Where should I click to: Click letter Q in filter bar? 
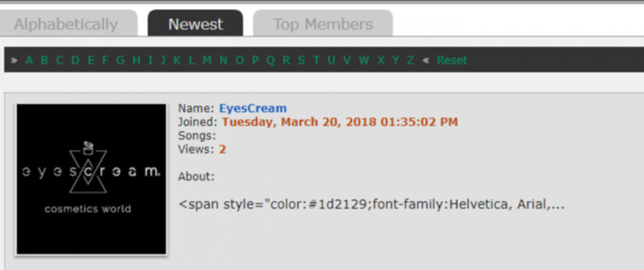(x=271, y=60)
